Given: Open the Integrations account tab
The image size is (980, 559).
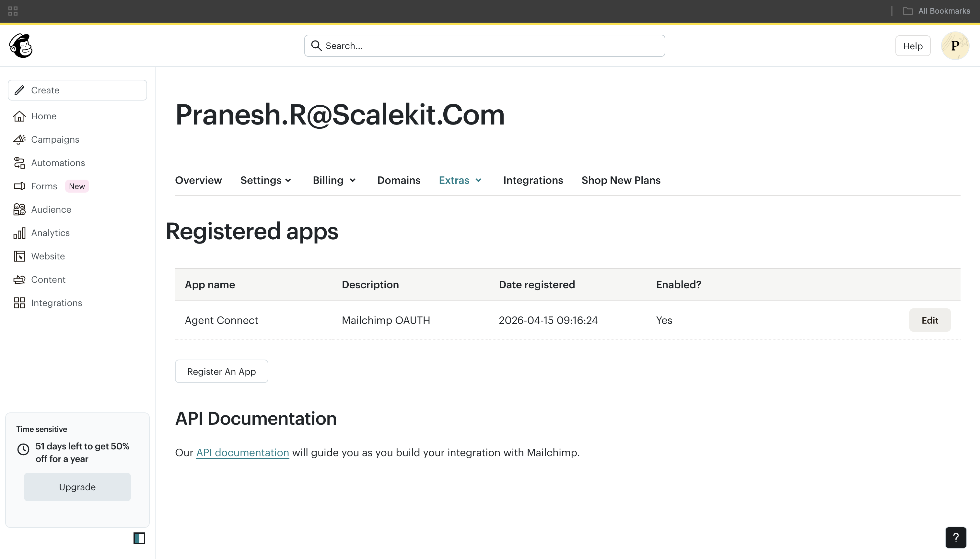Looking at the screenshot, I should 533,181.
